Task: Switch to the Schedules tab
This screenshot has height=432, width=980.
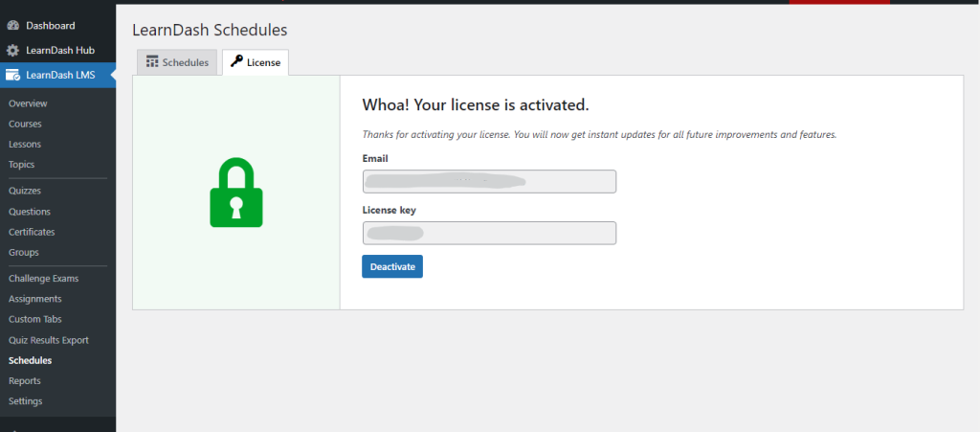Action: click(x=177, y=62)
